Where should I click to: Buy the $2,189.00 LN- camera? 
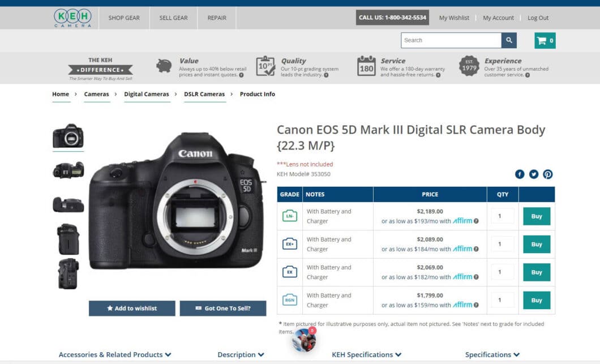coord(537,216)
